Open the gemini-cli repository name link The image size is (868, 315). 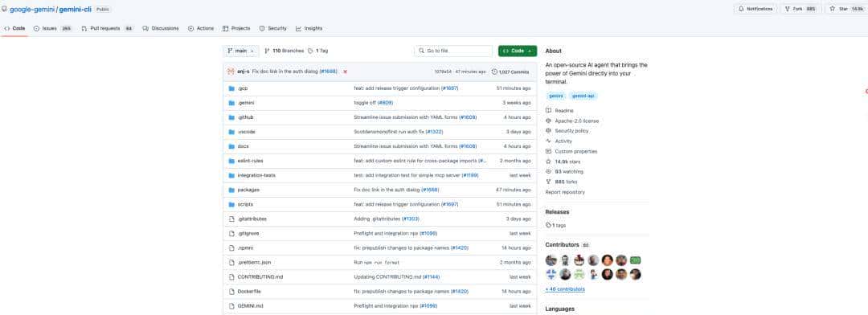coord(76,10)
